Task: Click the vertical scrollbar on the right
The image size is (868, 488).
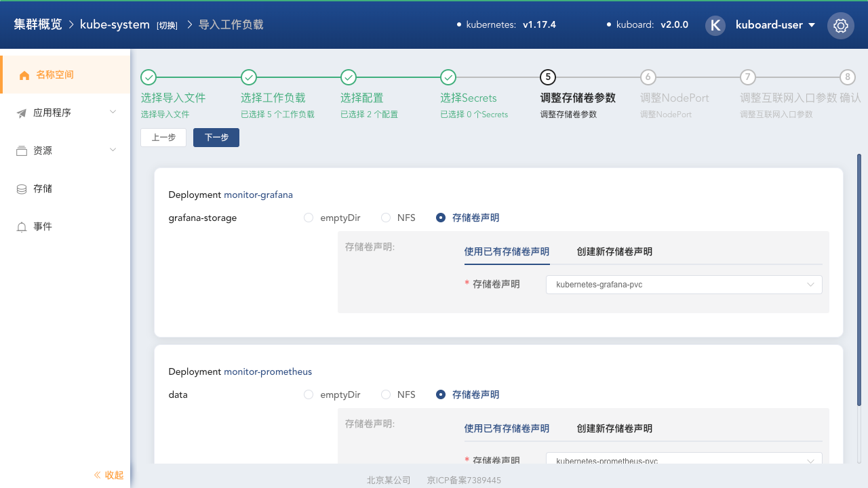Action: (x=859, y=281)
